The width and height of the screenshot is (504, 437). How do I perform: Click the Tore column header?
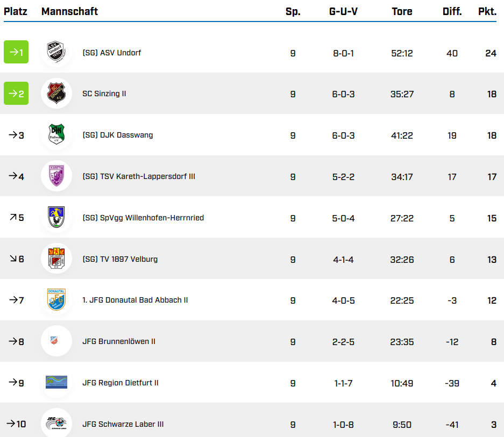coord(402,11)
